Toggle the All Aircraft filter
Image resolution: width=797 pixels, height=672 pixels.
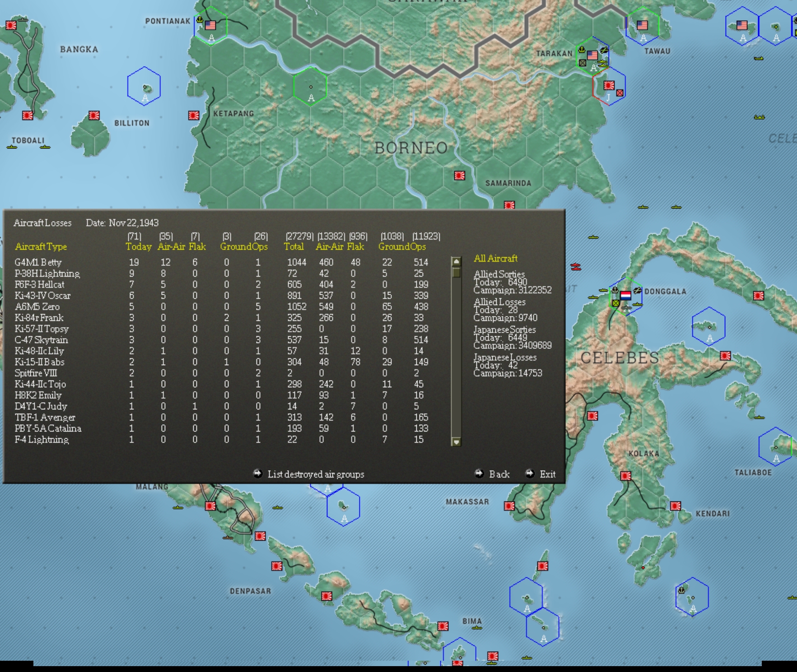pyautogui.click(x=495, y=258)
